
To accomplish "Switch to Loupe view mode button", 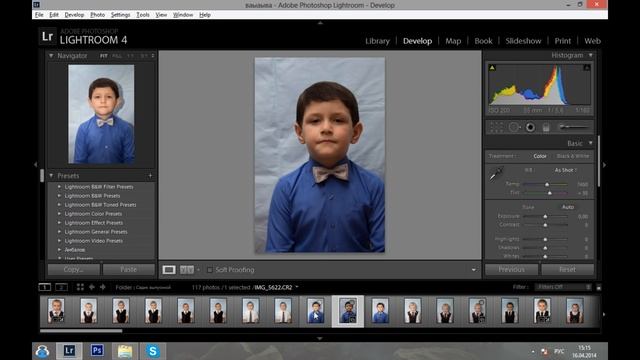I will (x=169, y=270).
